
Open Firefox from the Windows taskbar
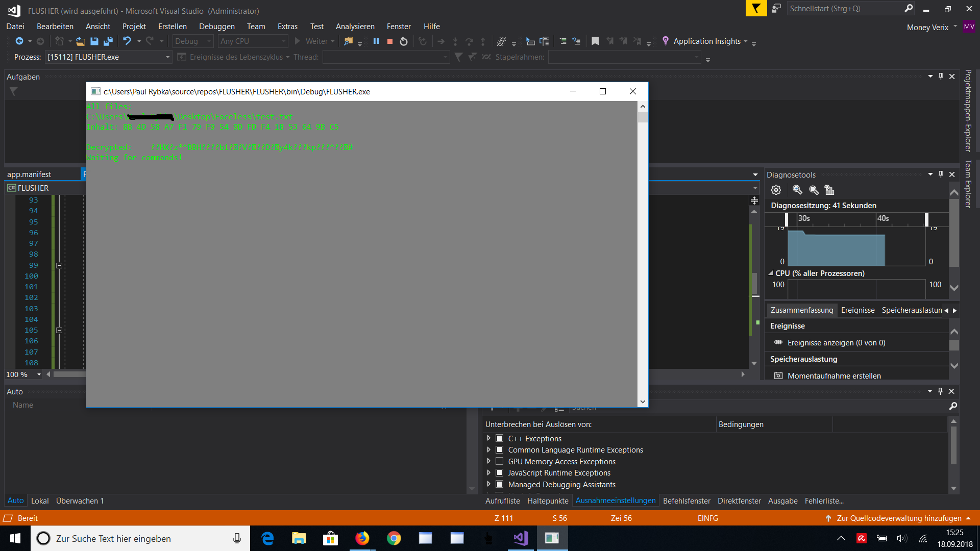[x=362, y=538]
